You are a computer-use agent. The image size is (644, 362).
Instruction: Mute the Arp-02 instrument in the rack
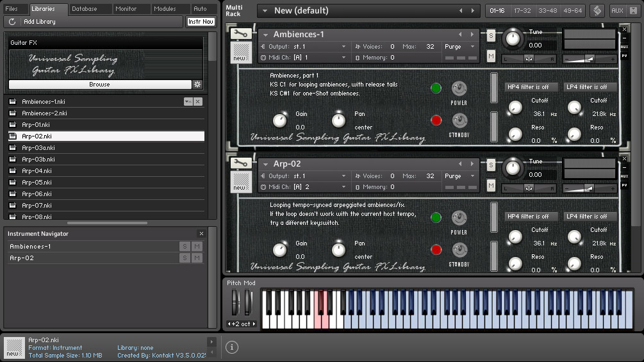[491, 185]
